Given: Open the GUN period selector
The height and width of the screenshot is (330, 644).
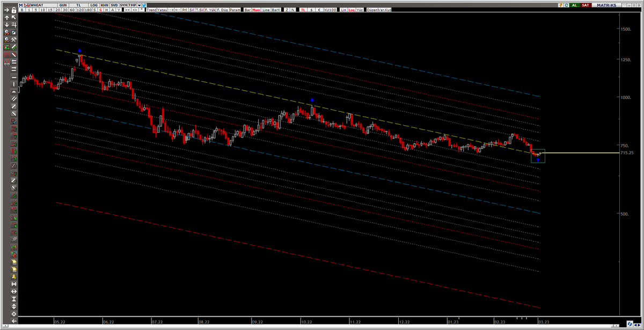Looking at the screenshot, I should tap(63, 5).
